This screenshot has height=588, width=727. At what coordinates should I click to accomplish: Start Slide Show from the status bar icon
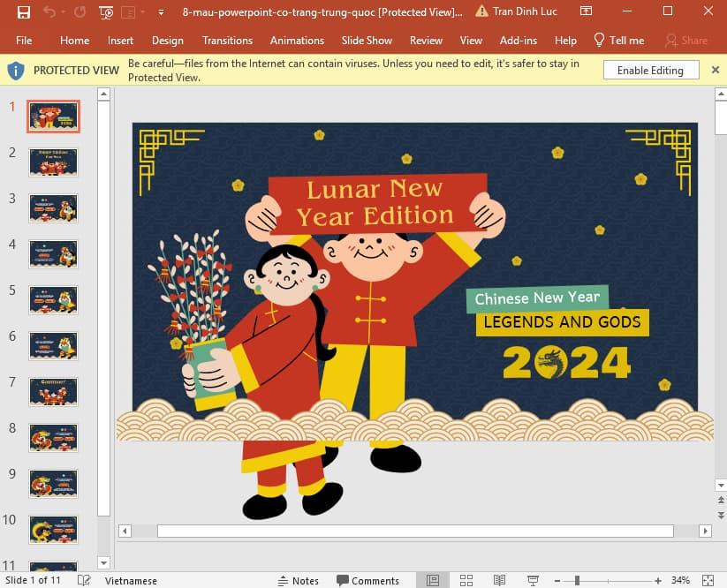tap(532, 580)
